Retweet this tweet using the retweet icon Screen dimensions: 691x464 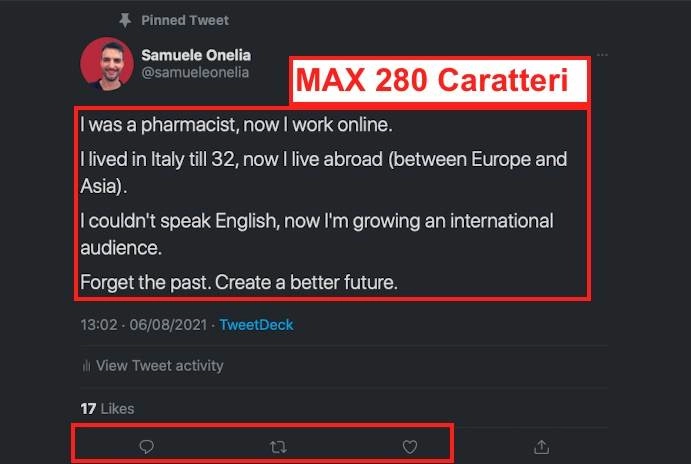click(x=279, y=447)
